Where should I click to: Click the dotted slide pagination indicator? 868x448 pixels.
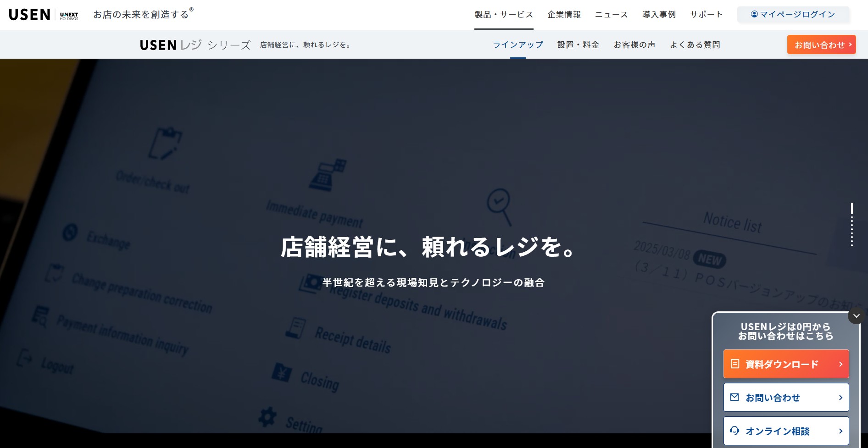[852, 232]
